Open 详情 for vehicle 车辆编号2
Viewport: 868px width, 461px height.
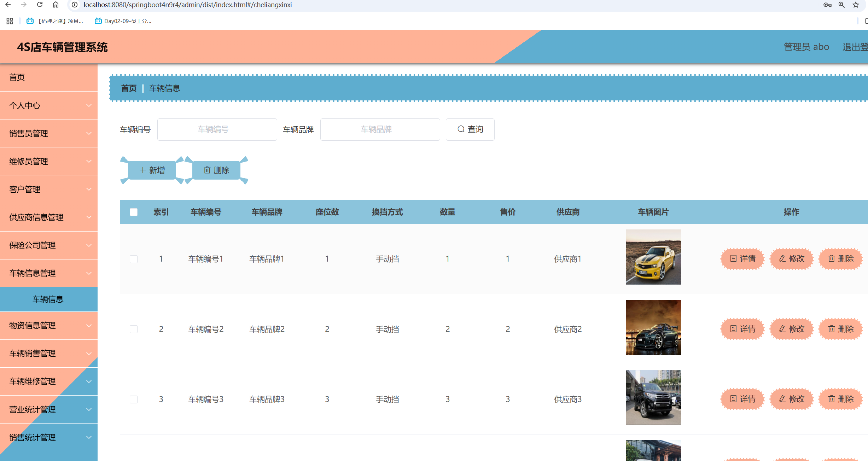[742, 329]
